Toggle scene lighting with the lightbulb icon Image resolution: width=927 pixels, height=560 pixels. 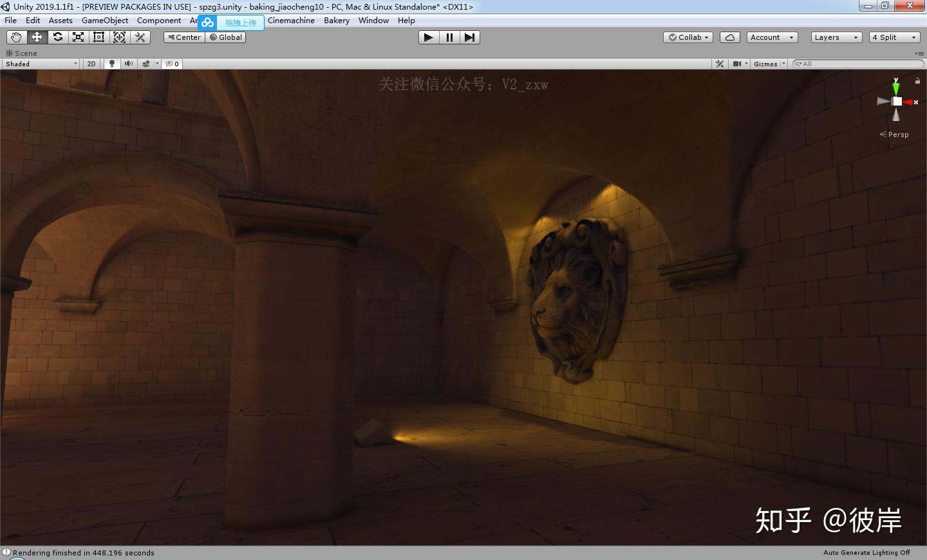click(112, 64)
